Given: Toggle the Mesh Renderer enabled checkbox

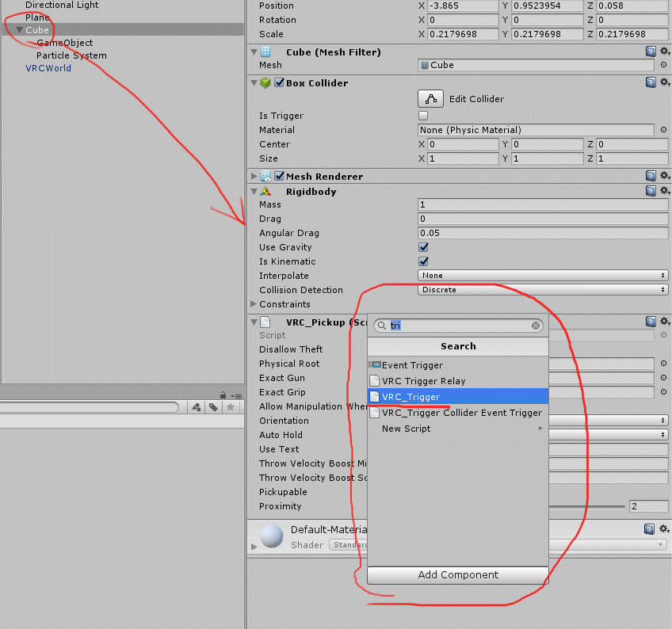Looking at the screenshot, I should click(x=279, y=176).
